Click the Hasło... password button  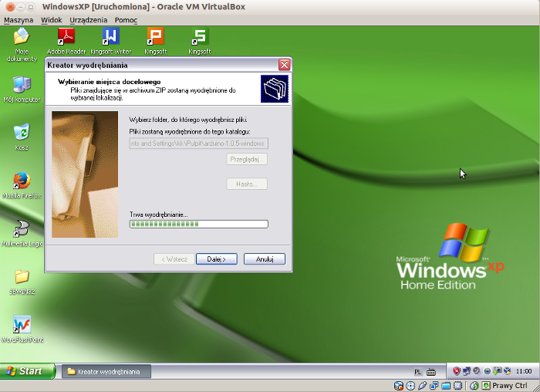[247, 184]
